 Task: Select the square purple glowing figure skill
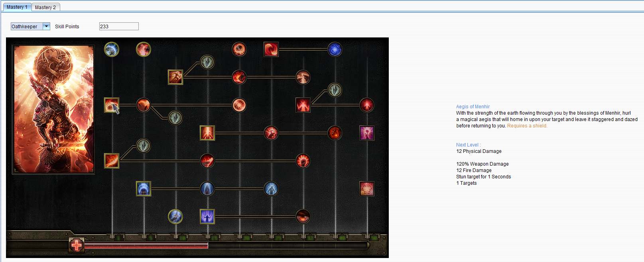(367, 133)
